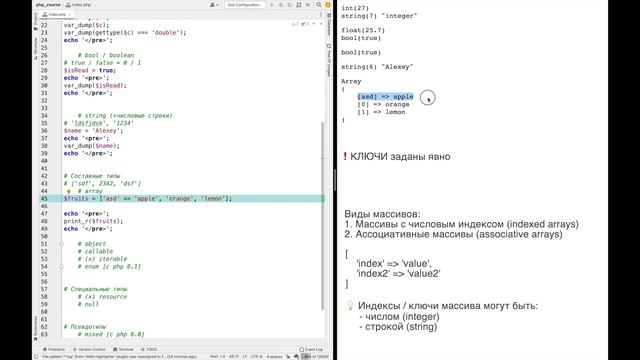Open the editor tabs more-options menu

point(321,14)
